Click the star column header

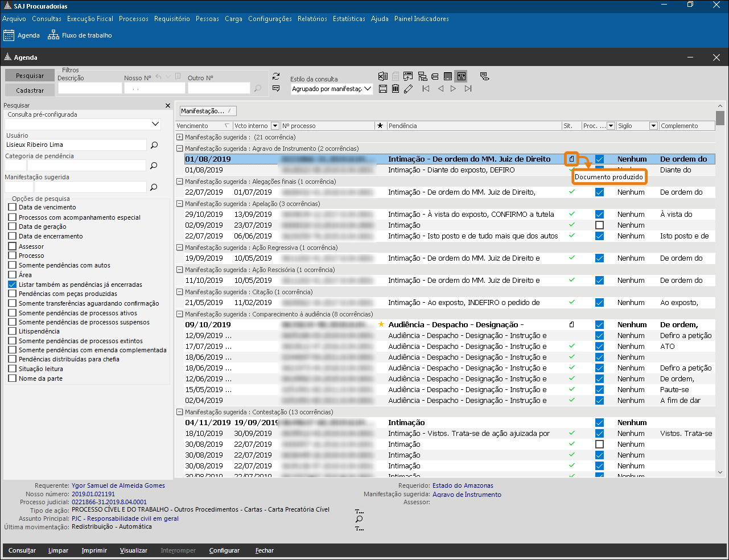click(380, 126)
